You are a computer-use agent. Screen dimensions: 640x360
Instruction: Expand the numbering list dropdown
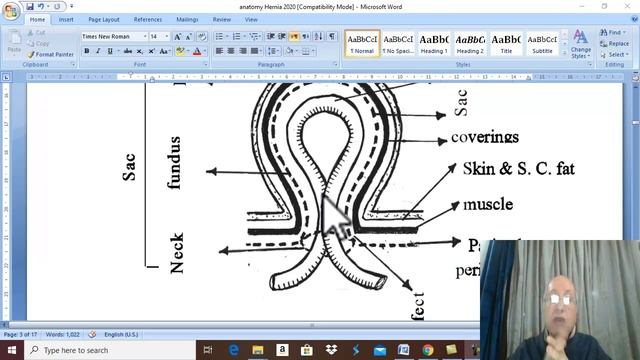click(244, 37)
